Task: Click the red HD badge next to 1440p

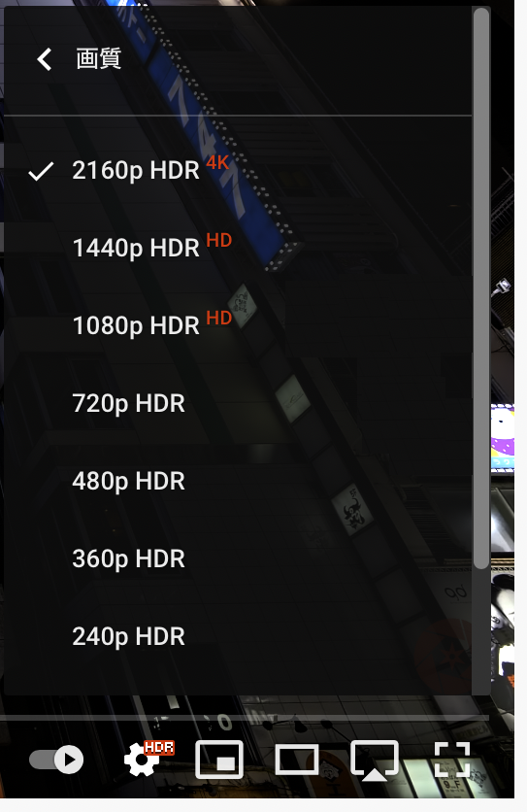Action: [x=218, y=240]
